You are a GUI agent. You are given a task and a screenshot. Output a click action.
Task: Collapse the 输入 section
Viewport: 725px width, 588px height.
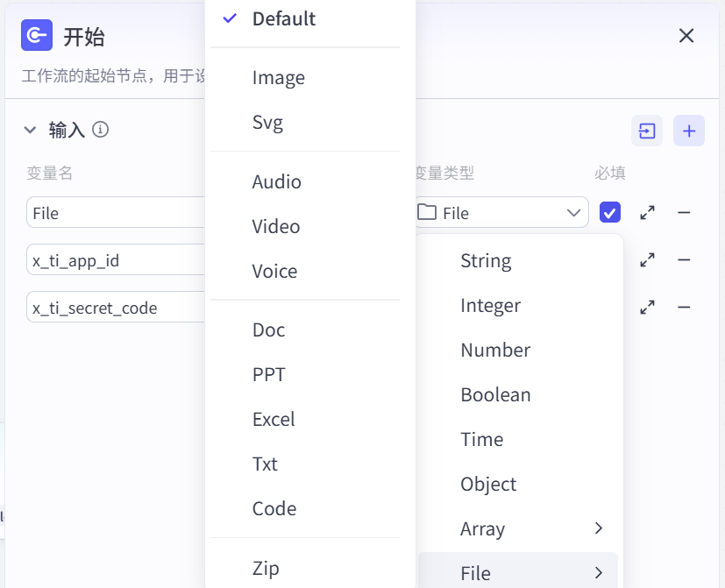[x=31, y=130]
